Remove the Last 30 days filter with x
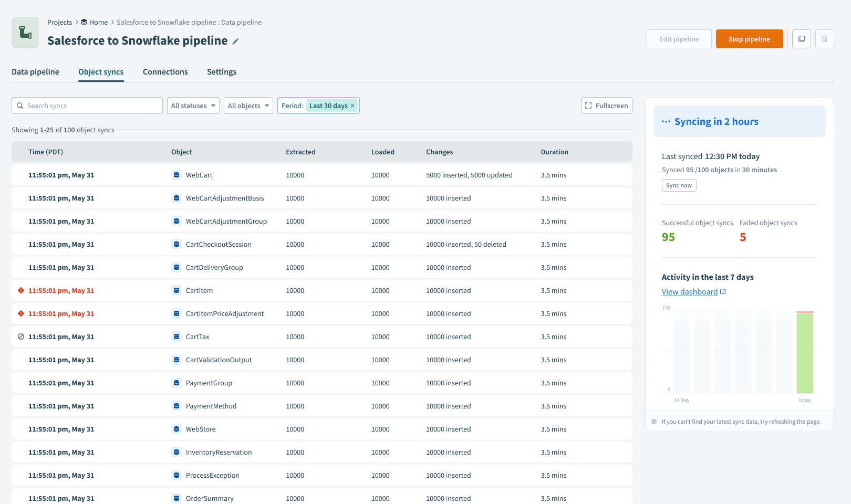 [x=352, y=106]
